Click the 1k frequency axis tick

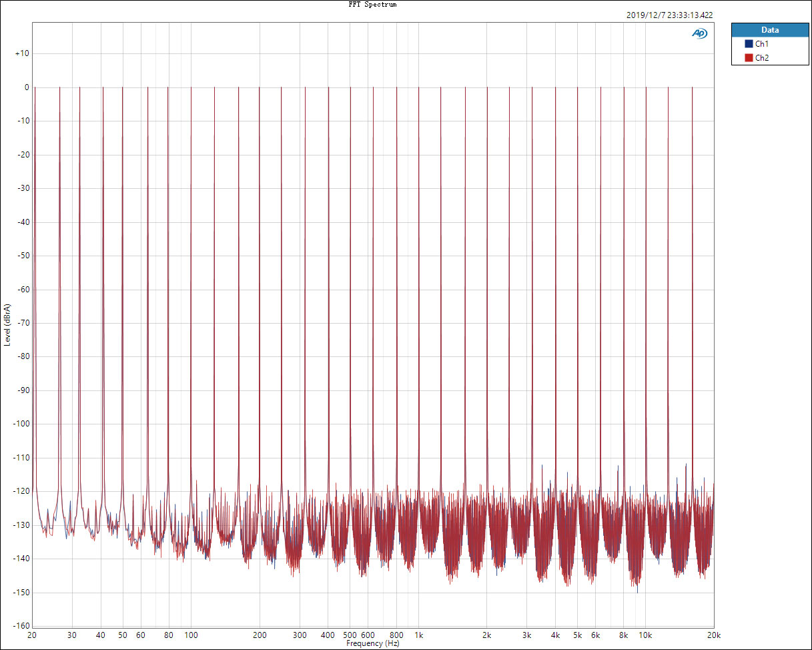coord(418,635)
